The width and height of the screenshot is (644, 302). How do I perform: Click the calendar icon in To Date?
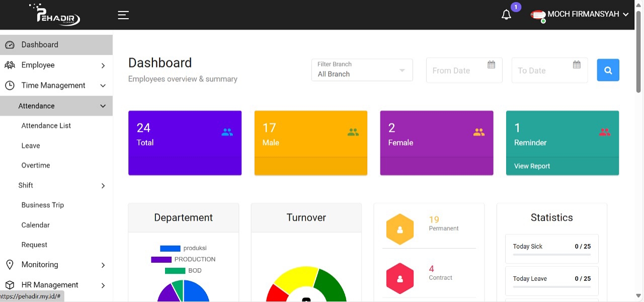pyautogui.click(x=577, y=64)
